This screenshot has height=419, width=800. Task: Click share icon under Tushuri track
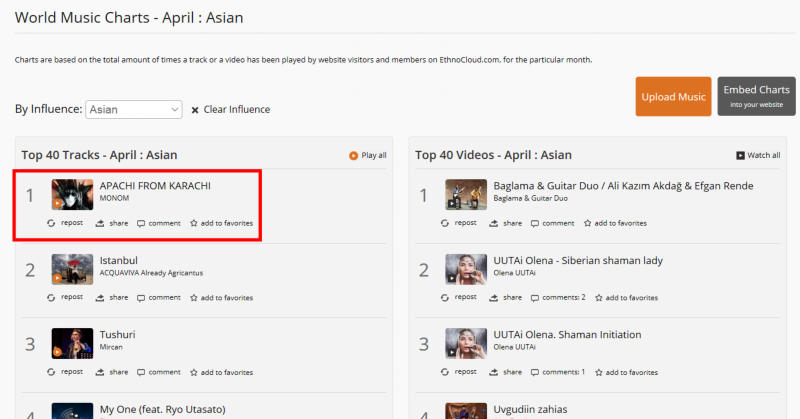[x=100, y=372]
